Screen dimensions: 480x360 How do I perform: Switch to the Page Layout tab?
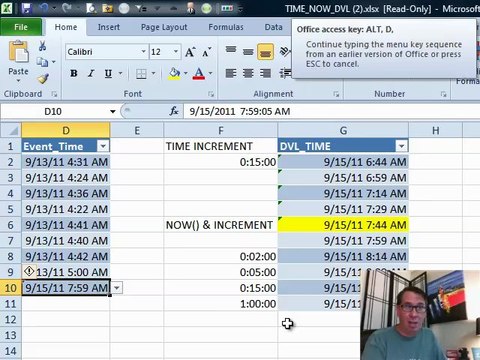[164, 27]
